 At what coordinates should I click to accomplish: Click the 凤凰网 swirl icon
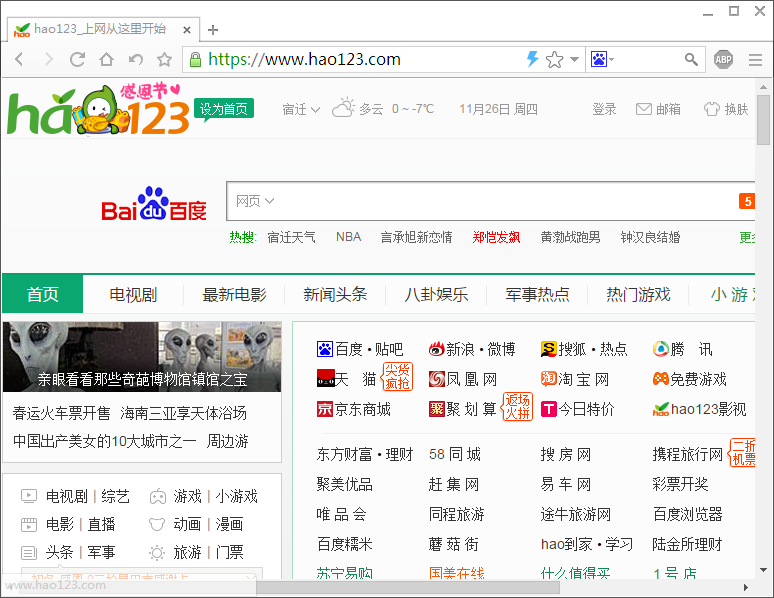point(437,379)
